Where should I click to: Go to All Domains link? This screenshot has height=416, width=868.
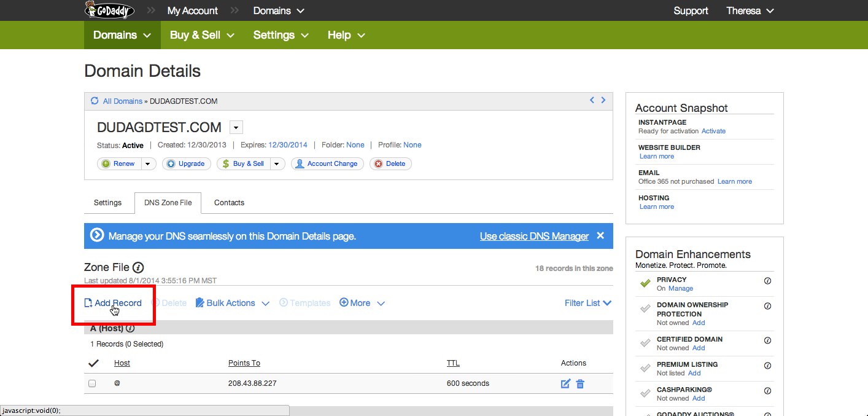[122, 101]
